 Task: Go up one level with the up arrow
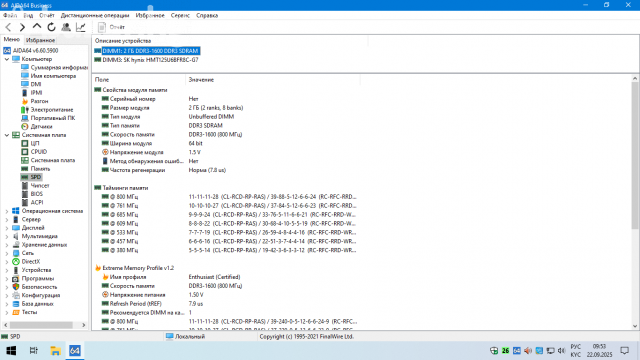[37, 27]
